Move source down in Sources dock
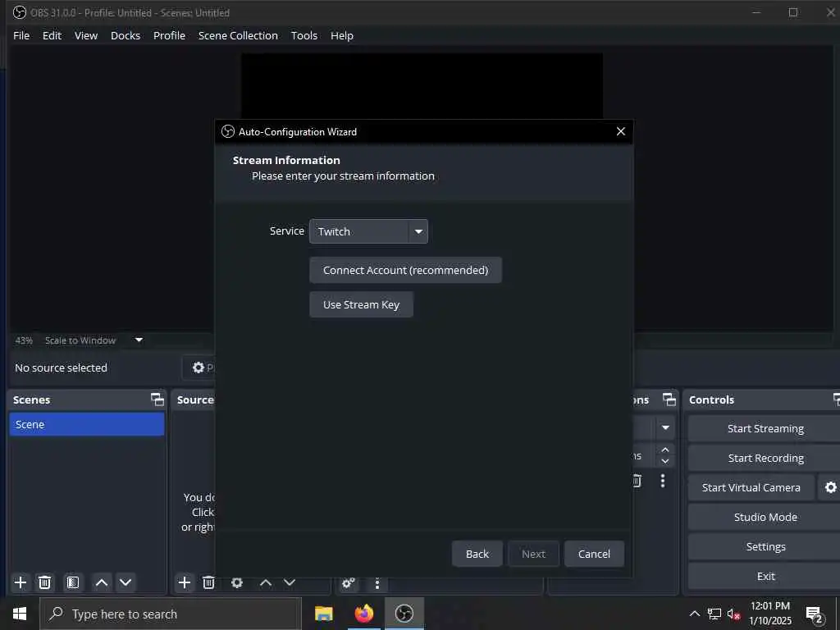This screenshot has width=840, height=630. click(290, 582)
